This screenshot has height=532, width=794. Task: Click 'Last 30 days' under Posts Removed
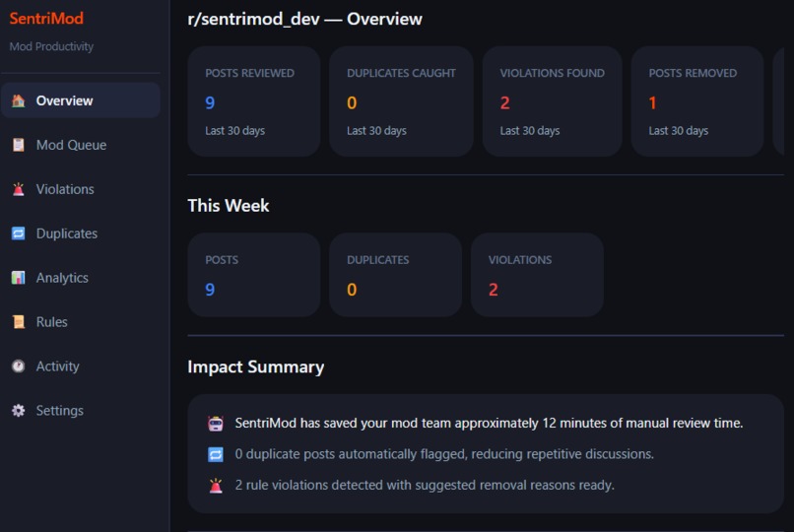click(x=679, y=131)
